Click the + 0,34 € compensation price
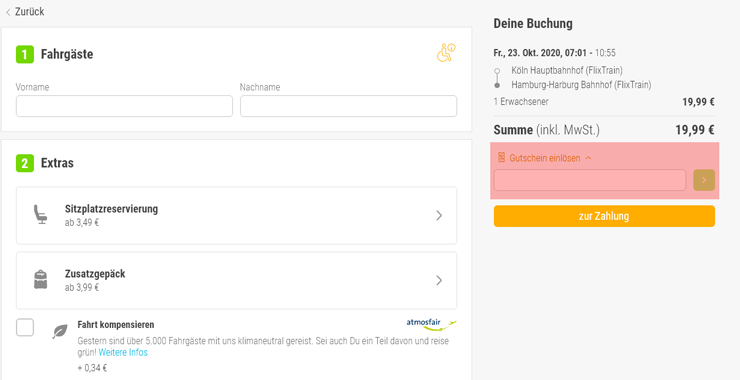Image resolution: width=740 pixels, height=380 pixels. pos(92,368)
